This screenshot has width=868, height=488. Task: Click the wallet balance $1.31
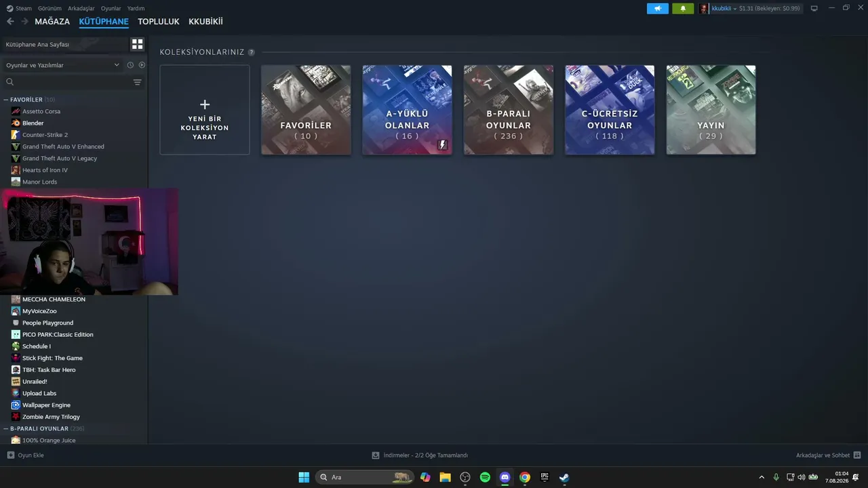point(770,8)
